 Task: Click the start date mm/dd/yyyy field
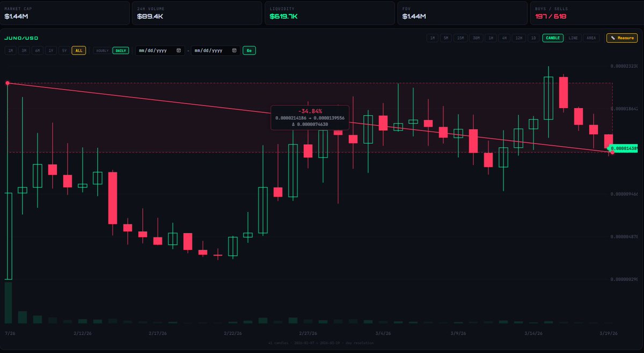(x=160, y=51)
